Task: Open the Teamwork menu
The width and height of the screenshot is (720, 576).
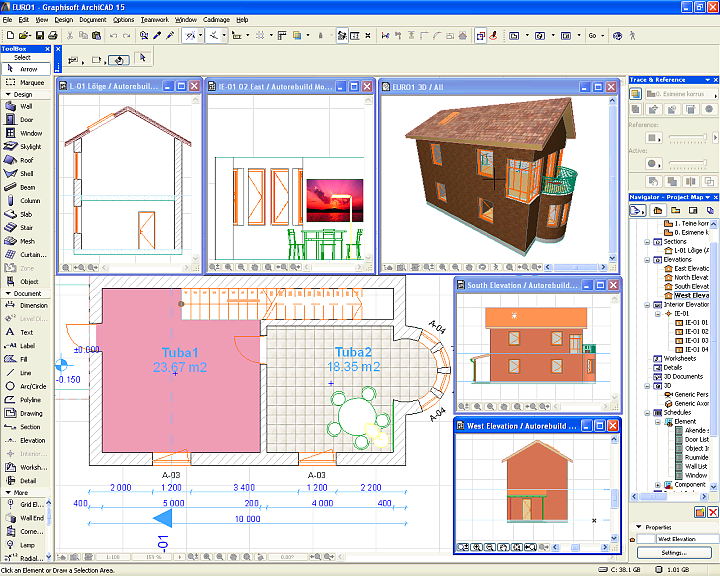Action: [x=155, y=20]
